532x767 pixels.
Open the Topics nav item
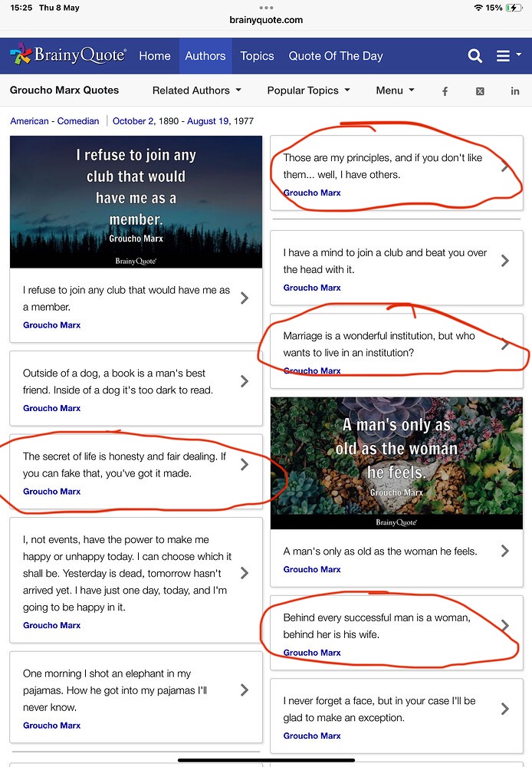tap(257, 56)
